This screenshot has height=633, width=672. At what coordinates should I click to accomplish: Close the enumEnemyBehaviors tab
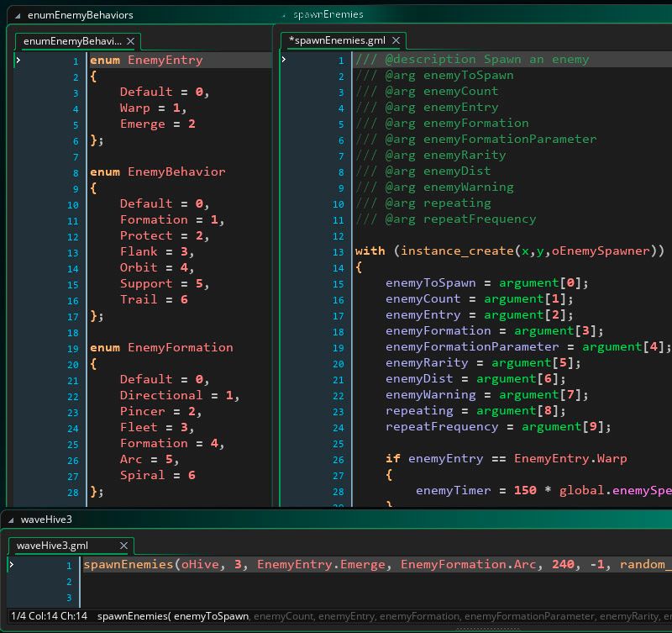tap(131, 40)
